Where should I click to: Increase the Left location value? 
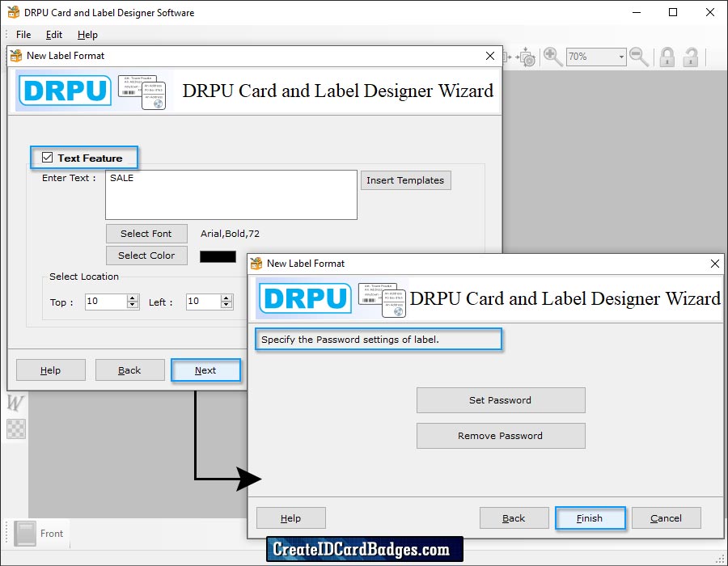tap(226, 298)
